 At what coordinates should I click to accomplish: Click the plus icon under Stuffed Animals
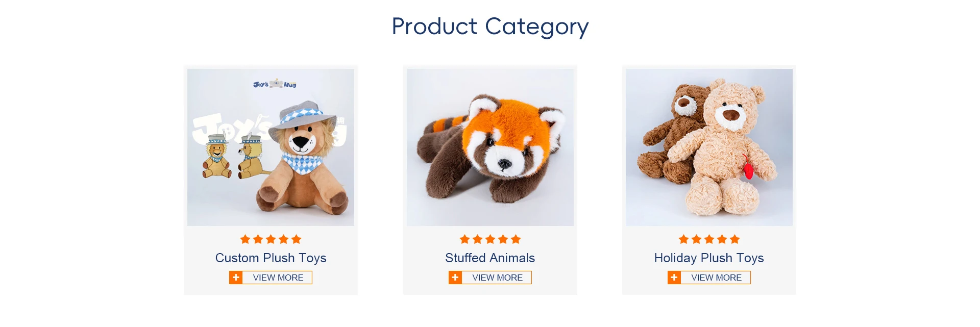coord(455,278)
